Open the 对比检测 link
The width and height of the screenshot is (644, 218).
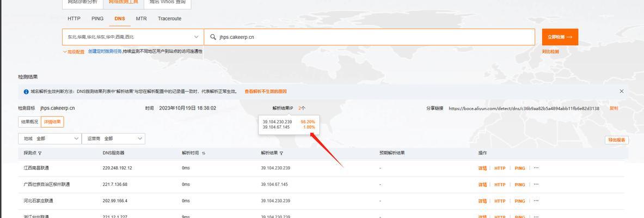click(550, 52)
